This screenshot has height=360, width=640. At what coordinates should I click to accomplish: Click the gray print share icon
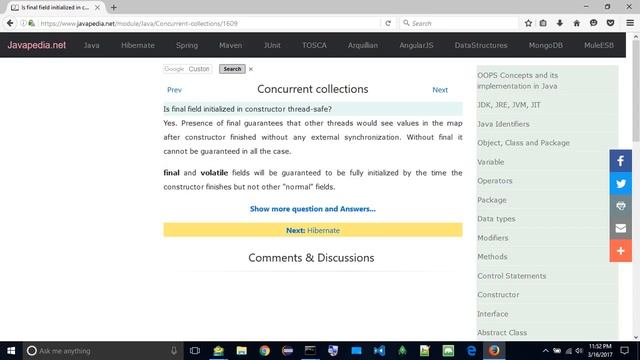point(620,206)
